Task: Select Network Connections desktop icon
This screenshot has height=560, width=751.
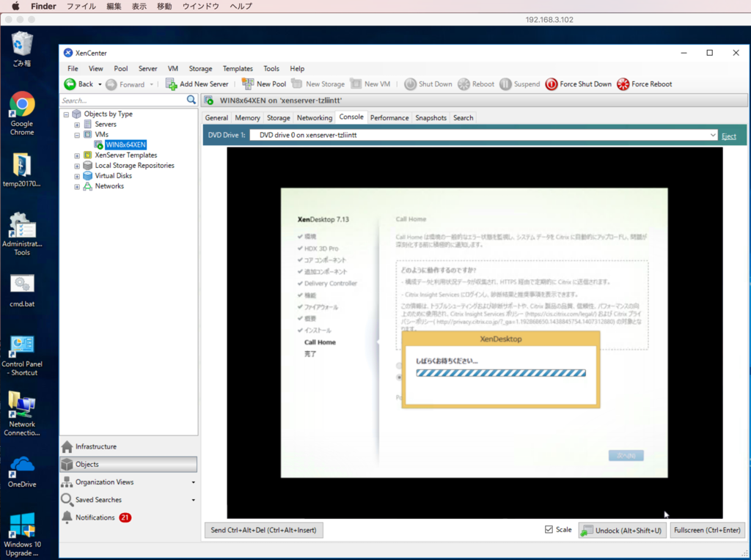Action: coord(22,414)
